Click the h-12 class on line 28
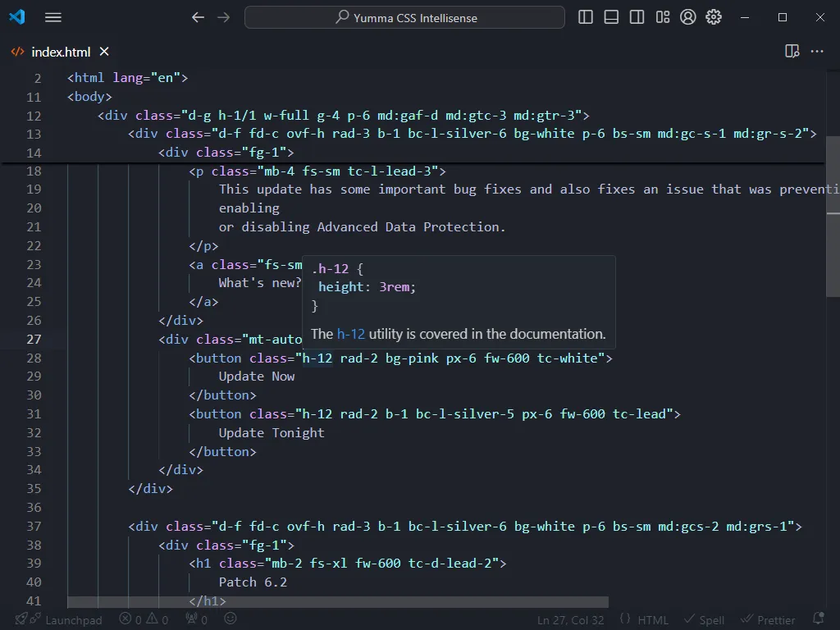 [317, 358]
